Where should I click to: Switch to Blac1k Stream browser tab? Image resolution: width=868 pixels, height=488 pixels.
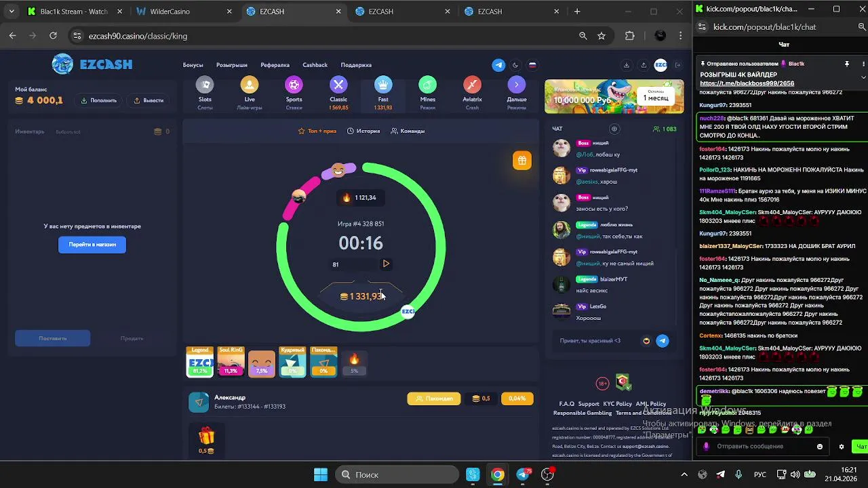[75, 12]
